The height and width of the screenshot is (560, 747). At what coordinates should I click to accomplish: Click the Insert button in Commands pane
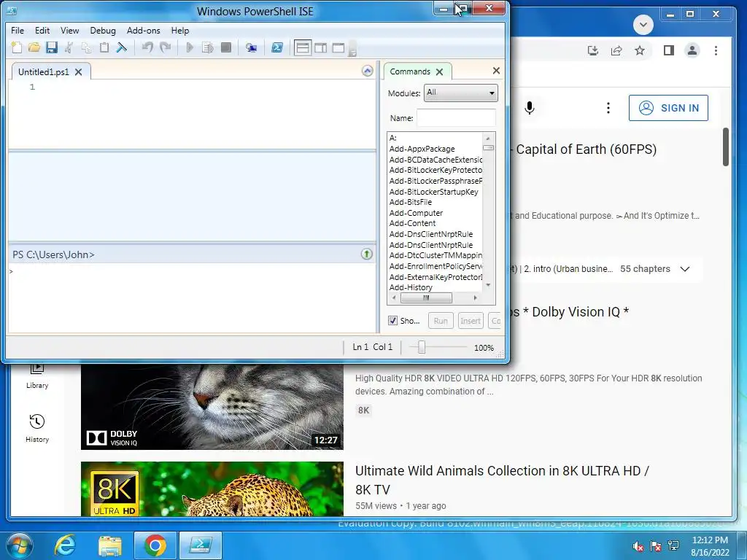(x=471, y=321)
